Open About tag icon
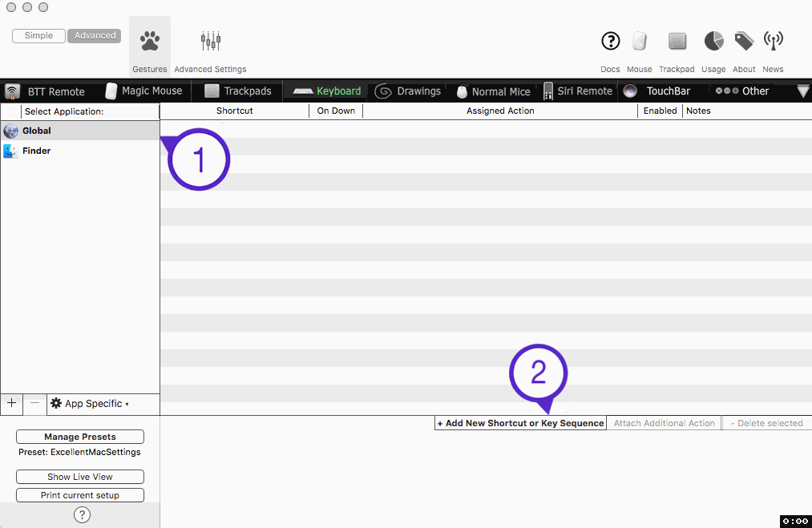The width and height of the screenshot is (812, 528). tap(744, 41)
